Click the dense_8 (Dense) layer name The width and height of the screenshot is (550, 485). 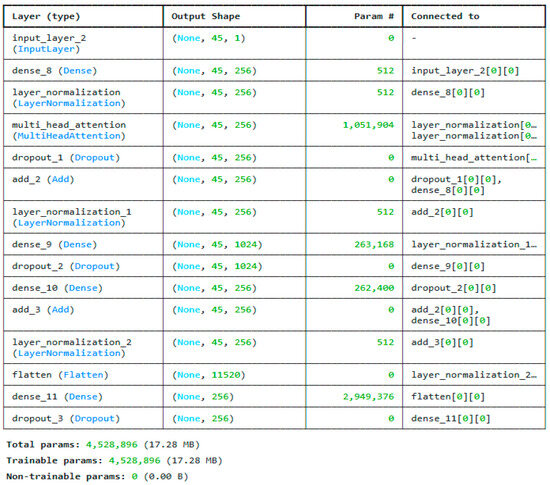coord(54,70)
